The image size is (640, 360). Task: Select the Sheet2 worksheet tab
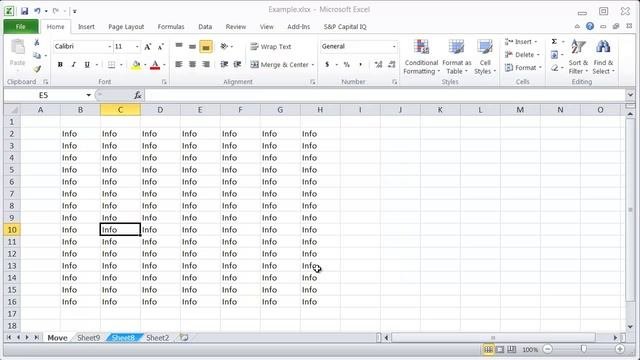pyautogui.click(x=158, y=338)
